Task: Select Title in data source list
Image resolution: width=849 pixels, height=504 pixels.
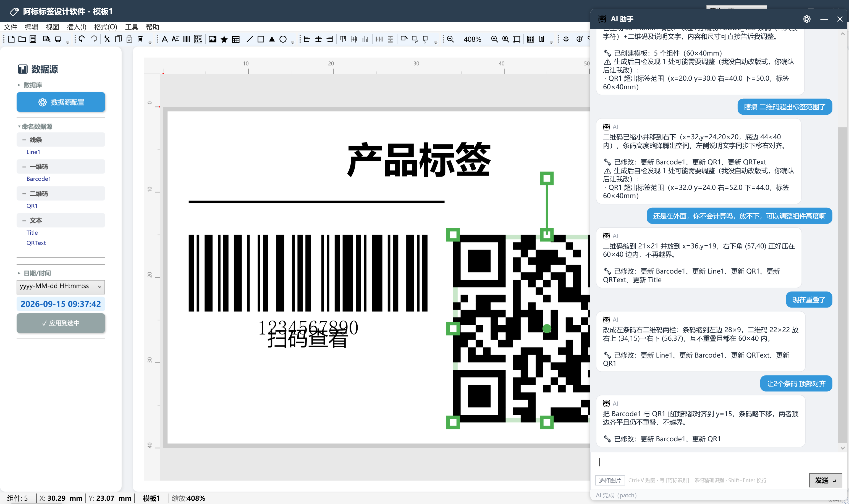Action: pyautogui.click(x=32, y=233)
